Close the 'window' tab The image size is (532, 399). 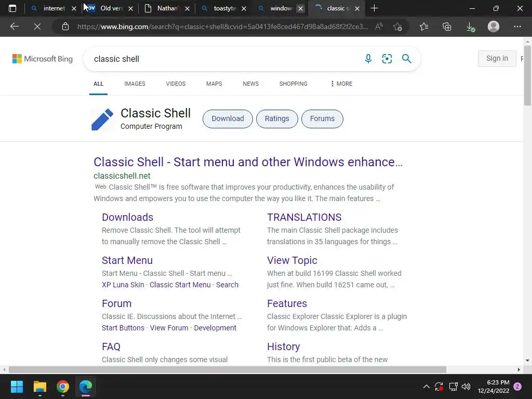pyautogui.click(x=301, y=8)
